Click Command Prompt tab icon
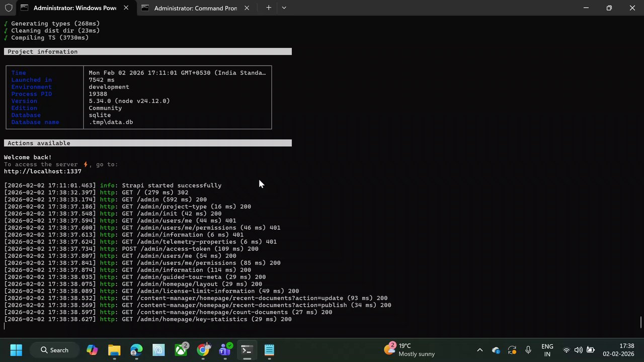The width and height of the screenshot is (644, 362). pyautogui.click(x=145, y=8)
